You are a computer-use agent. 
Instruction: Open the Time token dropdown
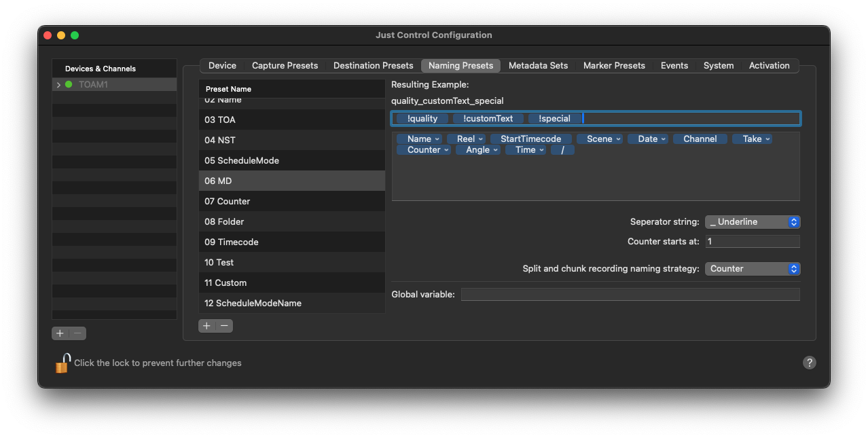526,150
